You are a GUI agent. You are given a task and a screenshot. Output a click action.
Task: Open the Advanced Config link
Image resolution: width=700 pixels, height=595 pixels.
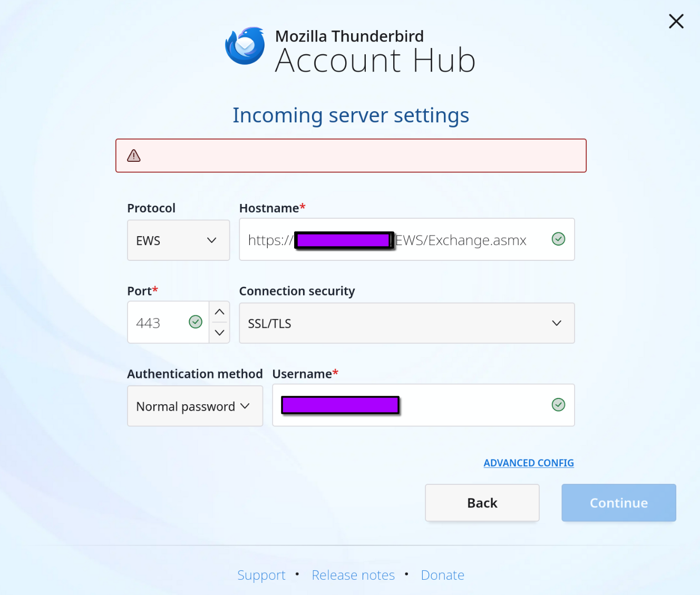529,463
